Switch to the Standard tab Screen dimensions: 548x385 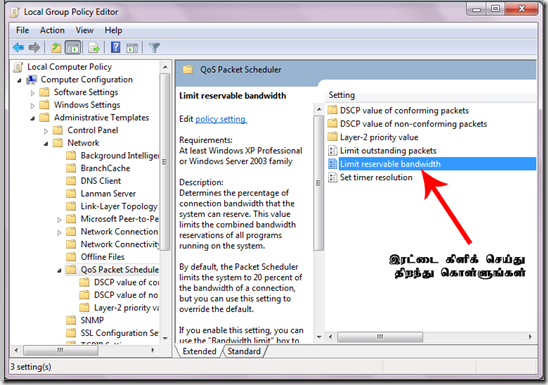pyautogui.click(x=244, y=351)
